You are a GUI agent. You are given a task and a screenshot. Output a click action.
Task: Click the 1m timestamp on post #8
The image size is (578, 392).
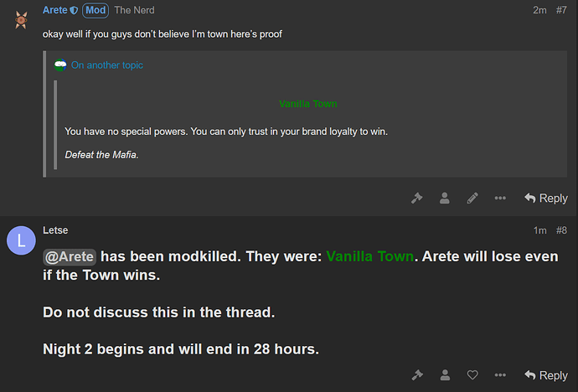539,230
